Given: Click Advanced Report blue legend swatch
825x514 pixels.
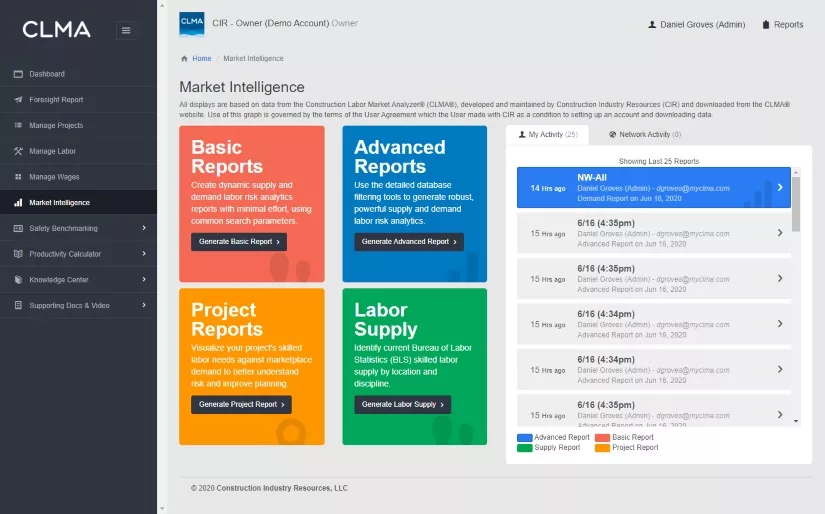Looking at the screenshot, I should pos(525,438).
